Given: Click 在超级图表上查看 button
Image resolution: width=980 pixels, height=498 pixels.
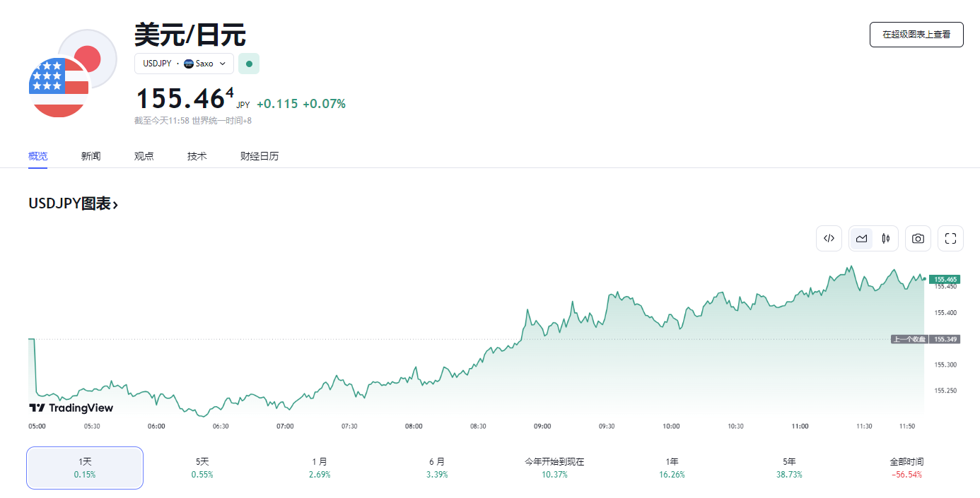Looking at the screenshot, I should [x=916, y=34].
